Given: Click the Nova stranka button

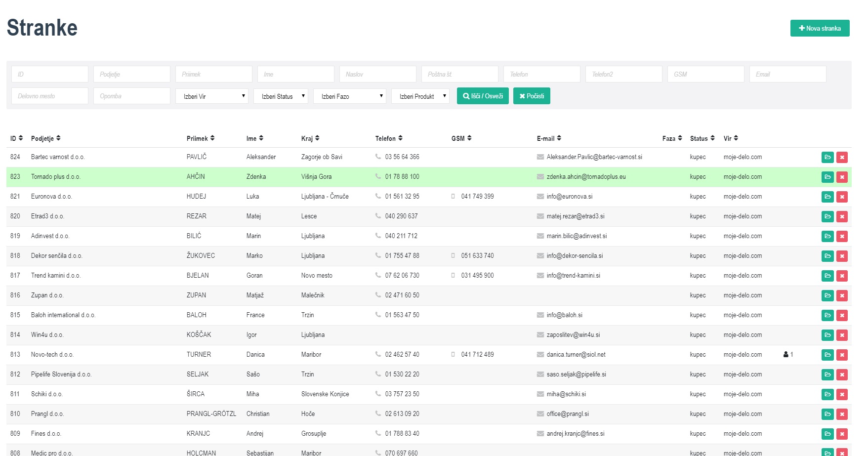Looking at the screenshot, I should pyautogui.click(x=820, y=28).
